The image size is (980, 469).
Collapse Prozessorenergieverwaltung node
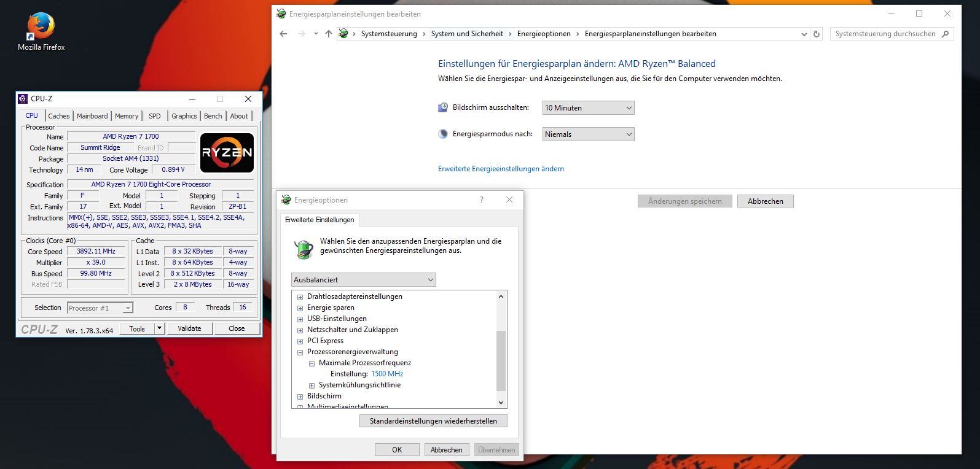pyautogui.click(x=300, y=352)
